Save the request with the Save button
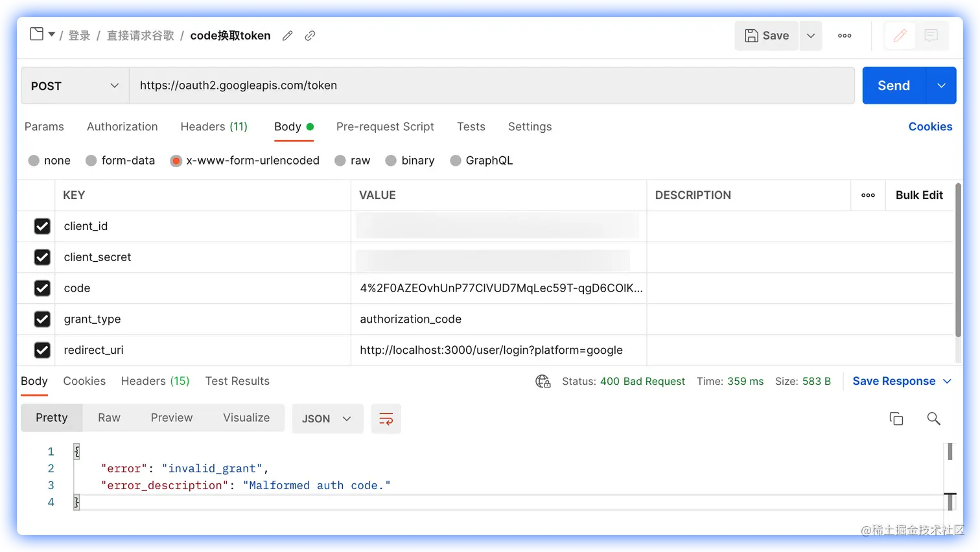The image size is (980, 552). coord(767,36)
